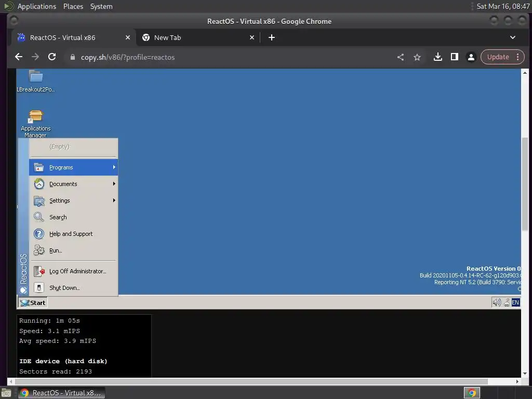The image size is (532, 399).
Task: Click the Run gears icon
Action: click(39, 250)
